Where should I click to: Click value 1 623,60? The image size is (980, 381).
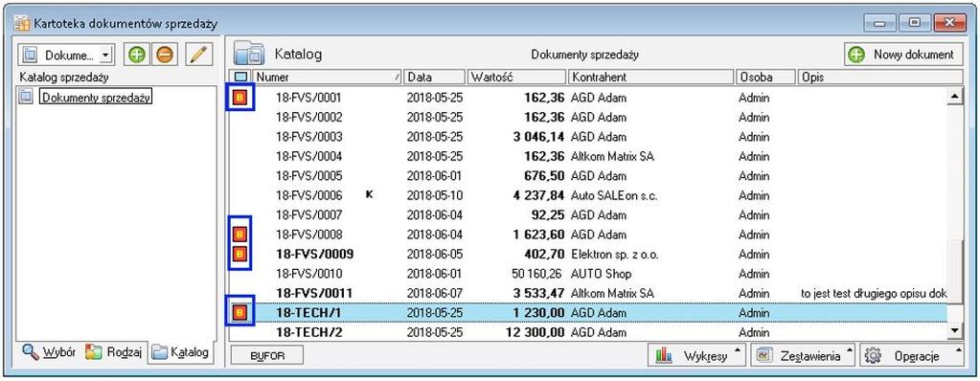point(537,235)
